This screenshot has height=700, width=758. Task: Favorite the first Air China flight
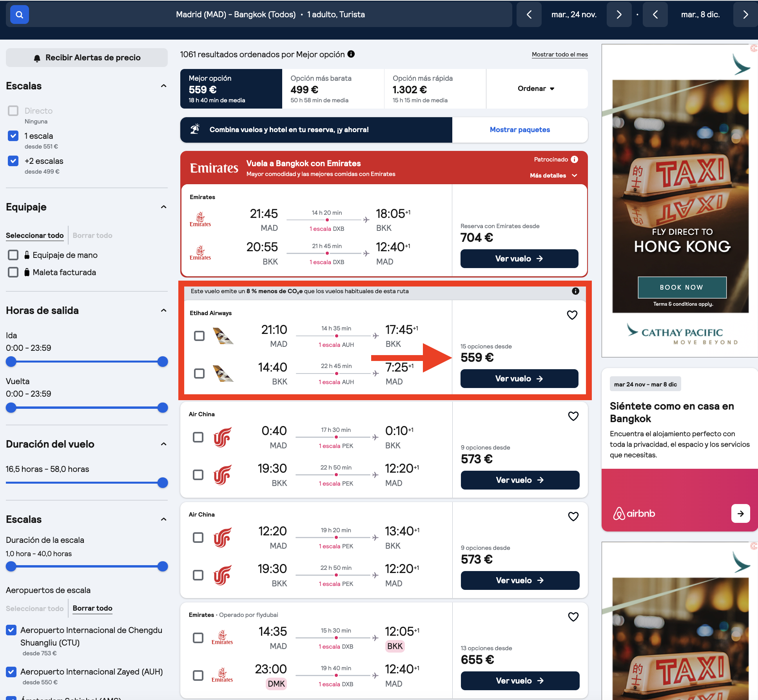click(573, 416)
